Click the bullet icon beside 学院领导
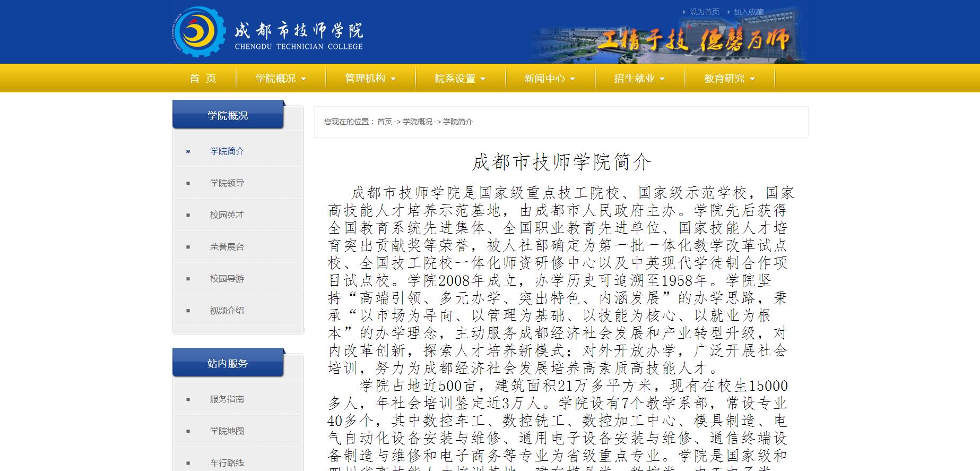This screenshot has width=980, height=471. pyautogui.click(x=188, y=184)
